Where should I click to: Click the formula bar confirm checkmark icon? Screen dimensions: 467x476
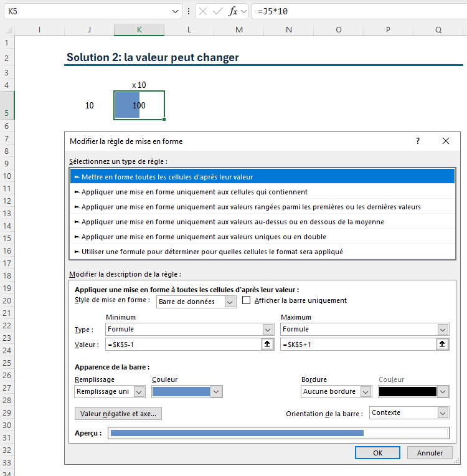tap(218, 11)
